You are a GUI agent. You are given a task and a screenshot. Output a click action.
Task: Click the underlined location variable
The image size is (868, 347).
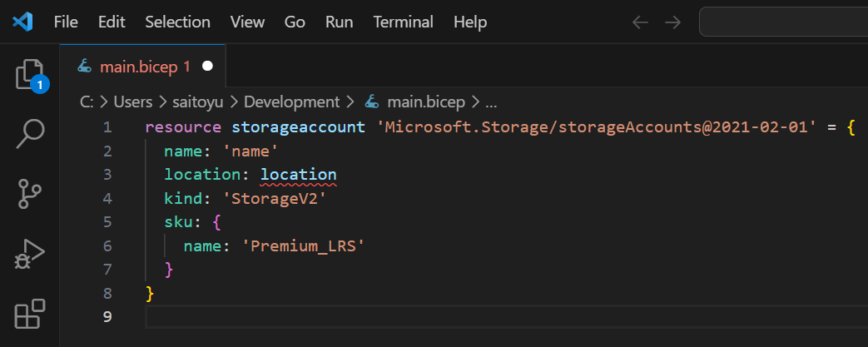pyautogui.click(x=298, y=175)
